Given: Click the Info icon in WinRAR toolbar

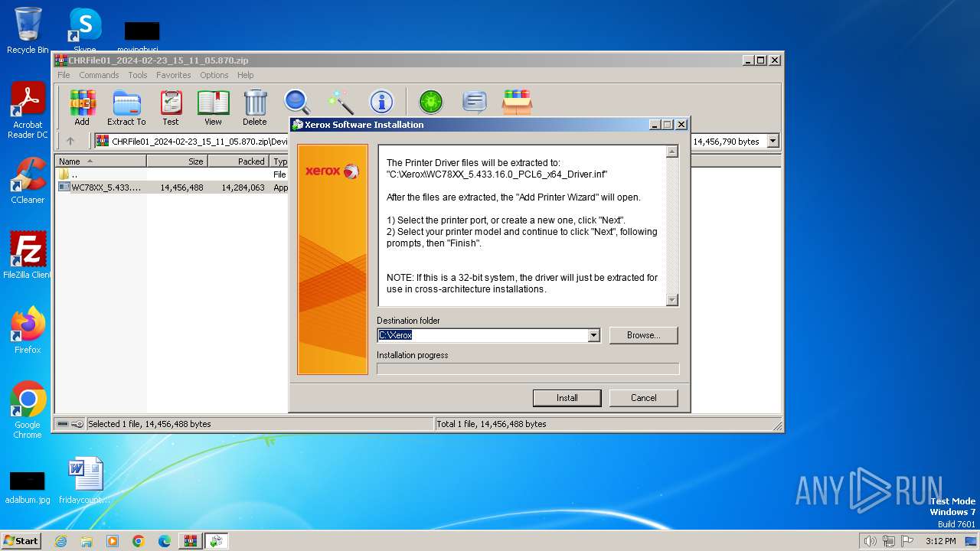Looking at the screenshot, I should click(381, 102).
